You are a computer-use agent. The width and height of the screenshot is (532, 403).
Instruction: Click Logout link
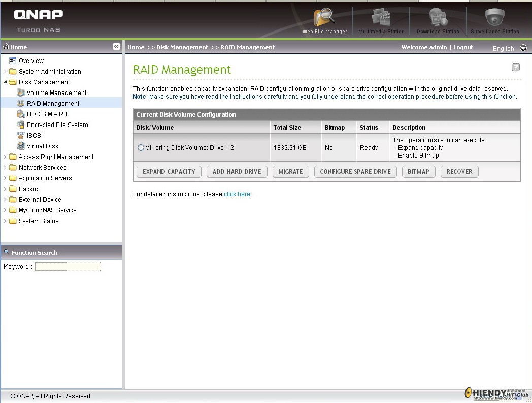click(x=463, y=47)
